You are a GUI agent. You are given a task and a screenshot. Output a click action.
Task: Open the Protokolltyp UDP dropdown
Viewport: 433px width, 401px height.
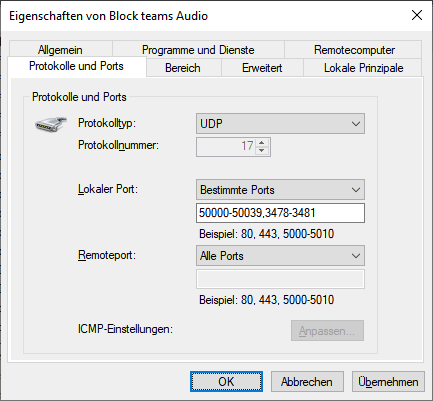click(x=280, y=124)
